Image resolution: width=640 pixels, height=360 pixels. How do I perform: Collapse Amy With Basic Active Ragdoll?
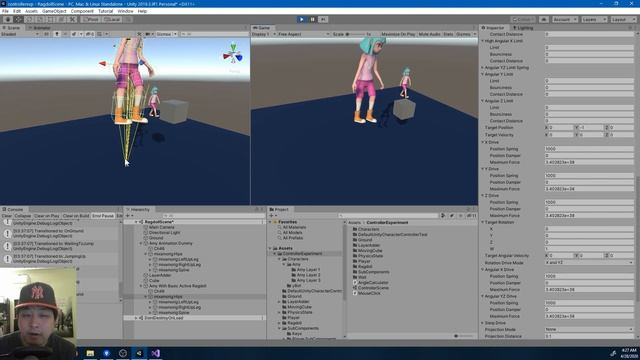pyautogui.click(x=141, y=286)
